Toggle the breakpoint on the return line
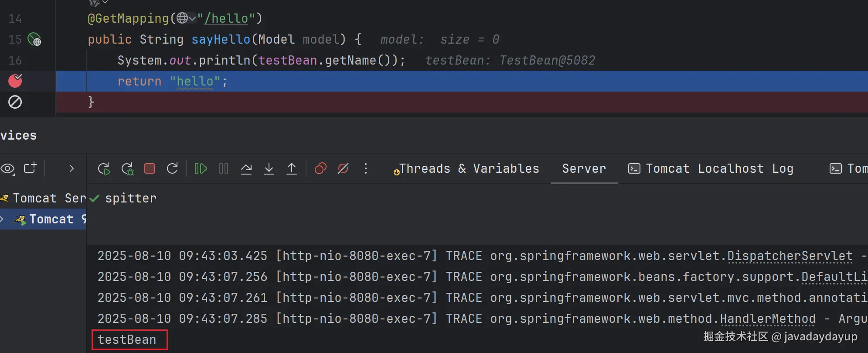The height and width of the screenshot is (353, 868). (x=15, y=81)
